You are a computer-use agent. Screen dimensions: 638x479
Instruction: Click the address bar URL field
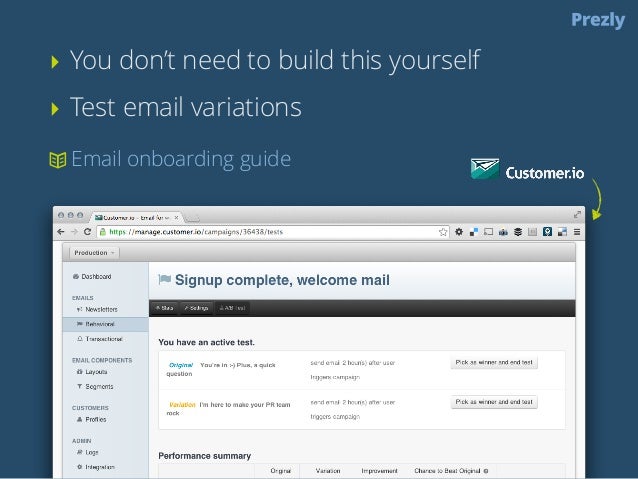point(273,232)
